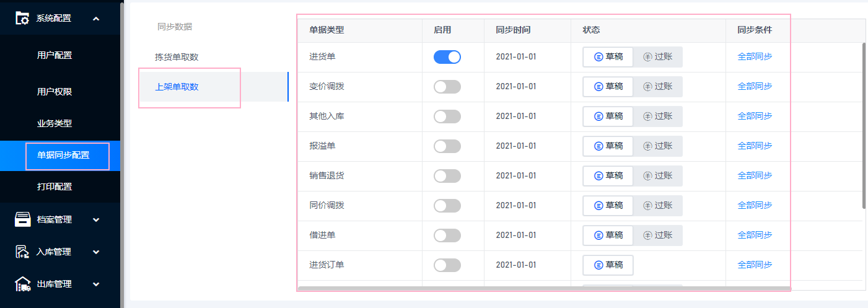The width and height of the screenshot is (868, 308).
Task: Expand the 出库管理 menu chevron
Action: [96, 284]
